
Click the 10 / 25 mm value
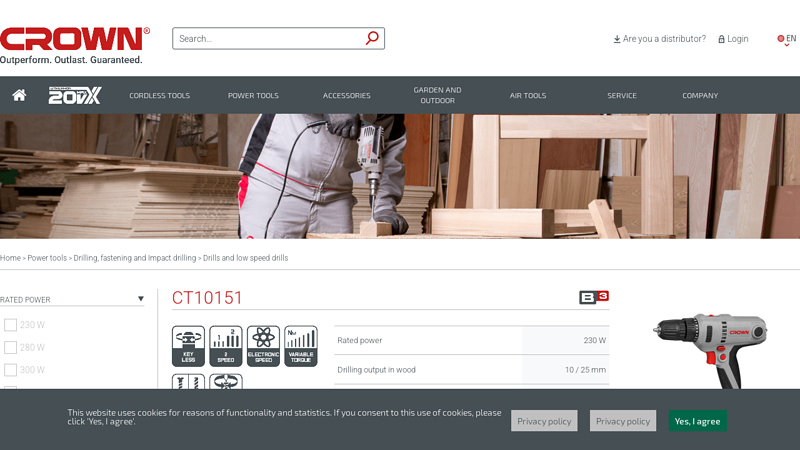click(585, 370)
